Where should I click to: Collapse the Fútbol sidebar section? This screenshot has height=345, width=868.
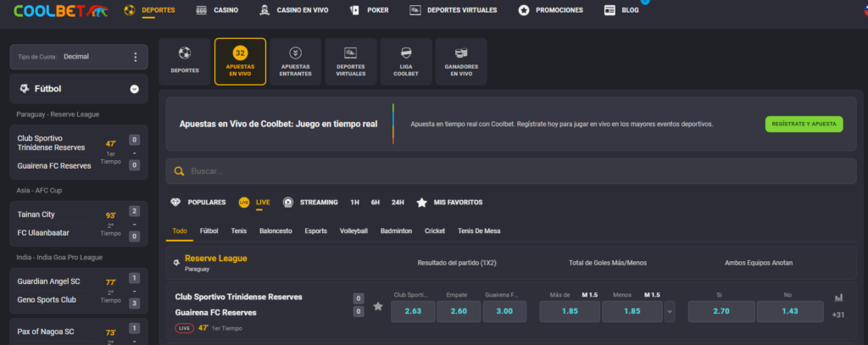(135, 89)
